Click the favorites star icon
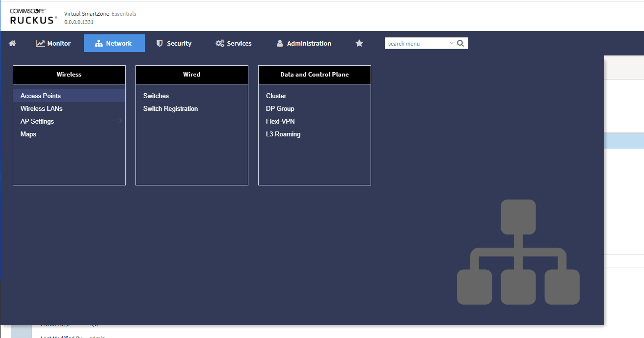644x338 pixels. (359, 43)
